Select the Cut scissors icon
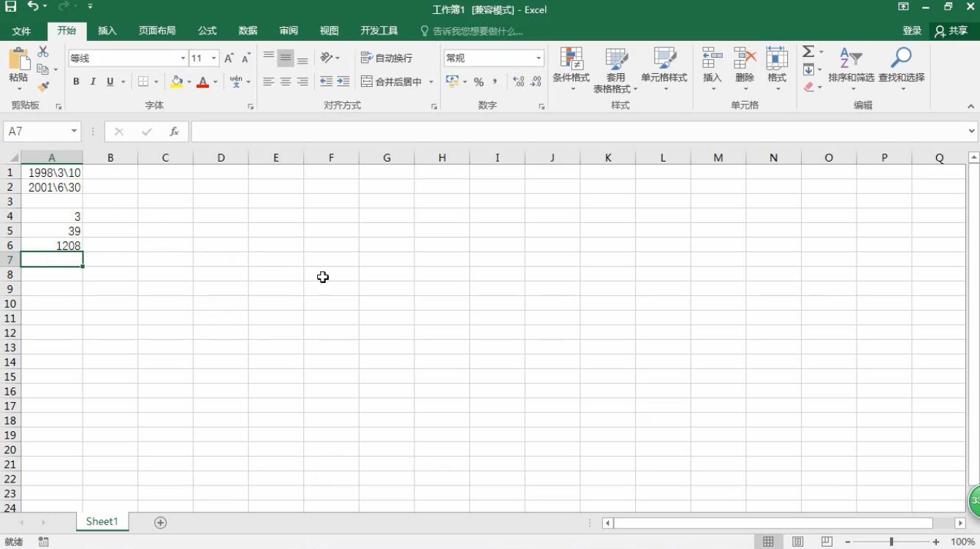This screenshot has height=549, width=980. (43, 51)
